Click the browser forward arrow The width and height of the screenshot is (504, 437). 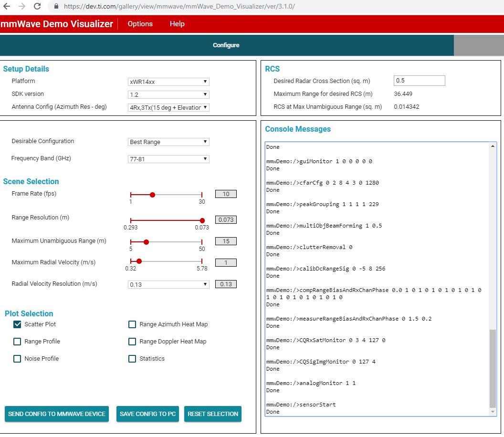coord(22,6)
